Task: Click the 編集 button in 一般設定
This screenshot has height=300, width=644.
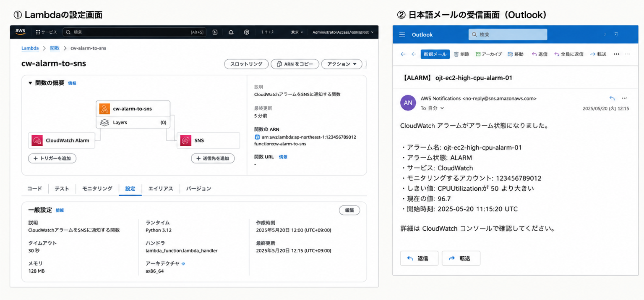Action: (349, 210)
